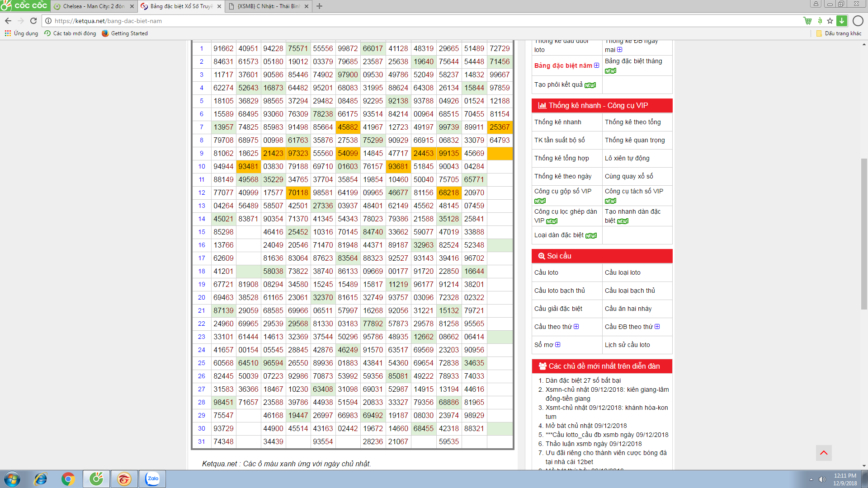The image size is (868, 488).
Task: Expand the plus icon beside Sổ mơ
Action: coord(558,345)
